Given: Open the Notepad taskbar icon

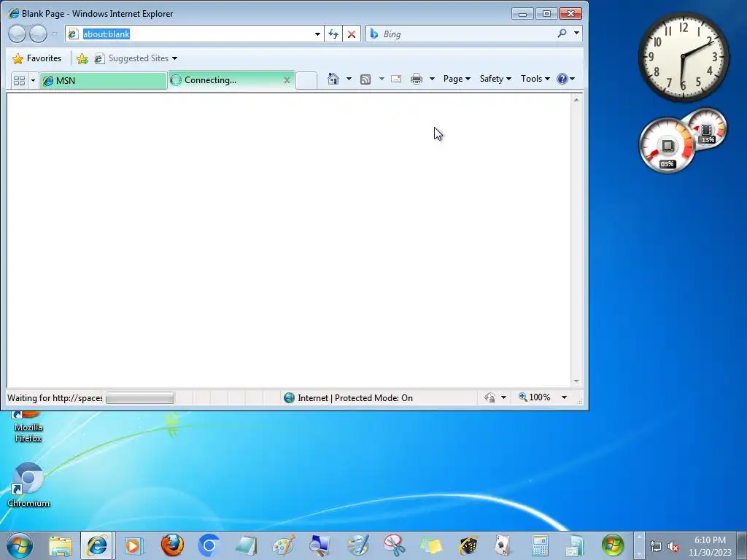Looking at the screenshot, I should (x=246, y=545).
